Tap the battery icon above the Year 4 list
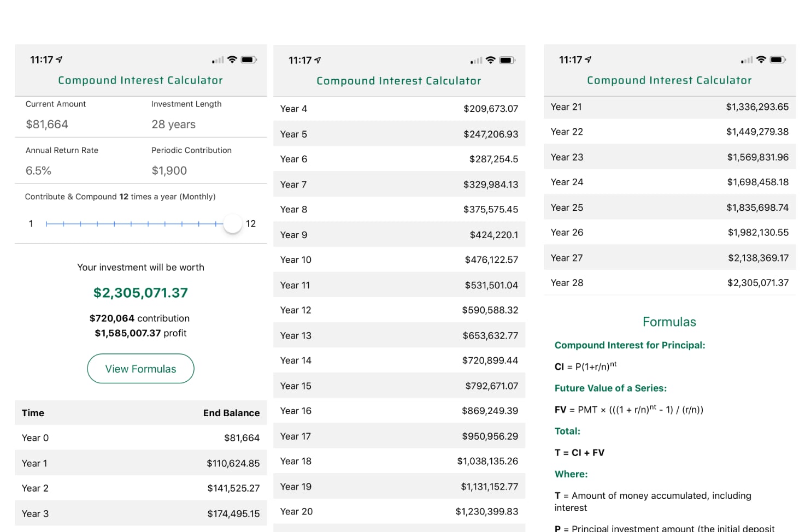811x532 pixels. point(507,60)
